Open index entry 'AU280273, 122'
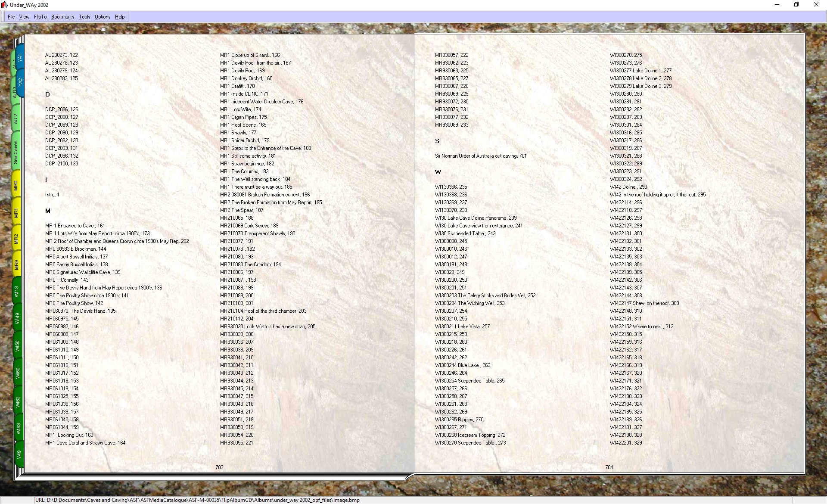Viewport: 827px width, 504px height. (61, 55)
